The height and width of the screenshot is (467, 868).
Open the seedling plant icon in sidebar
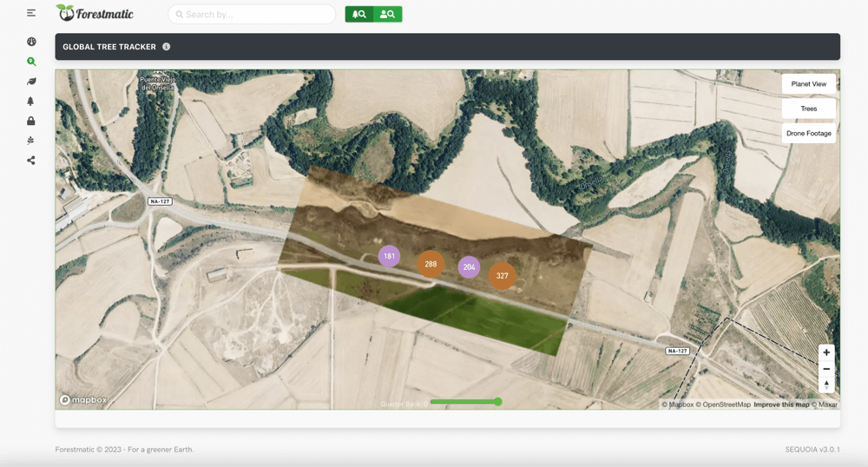[x=31, y=141]
